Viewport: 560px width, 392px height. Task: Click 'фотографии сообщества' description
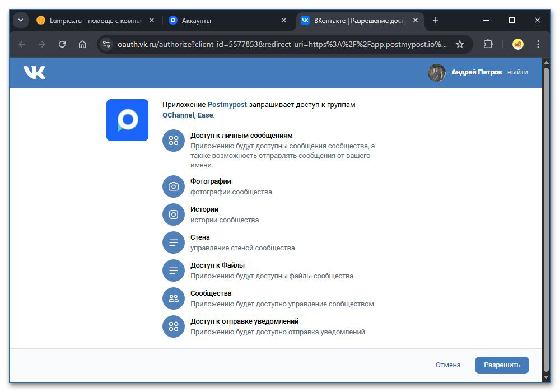[x=231, y=192]
